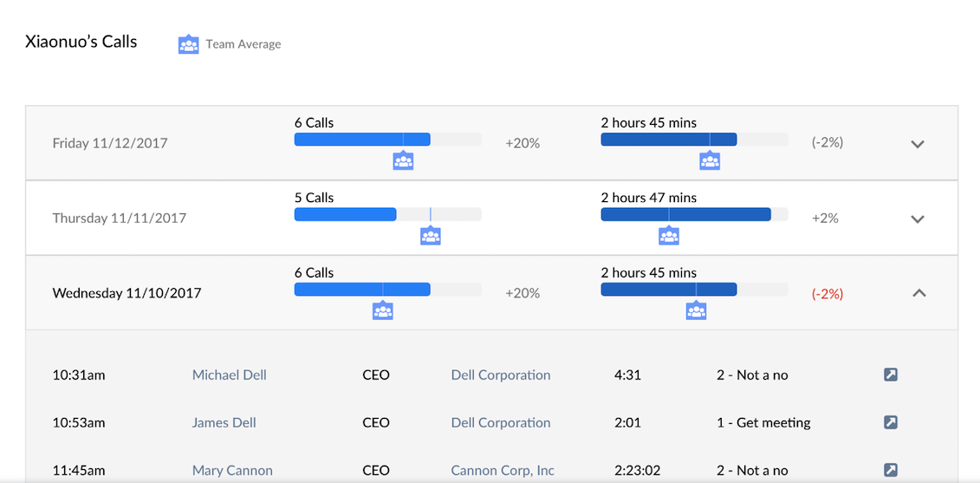The height and width of the screenshot is (483, 980).
Task: Select the Wednesday 11/10/2017 date label
Action: tap(127, 293)
